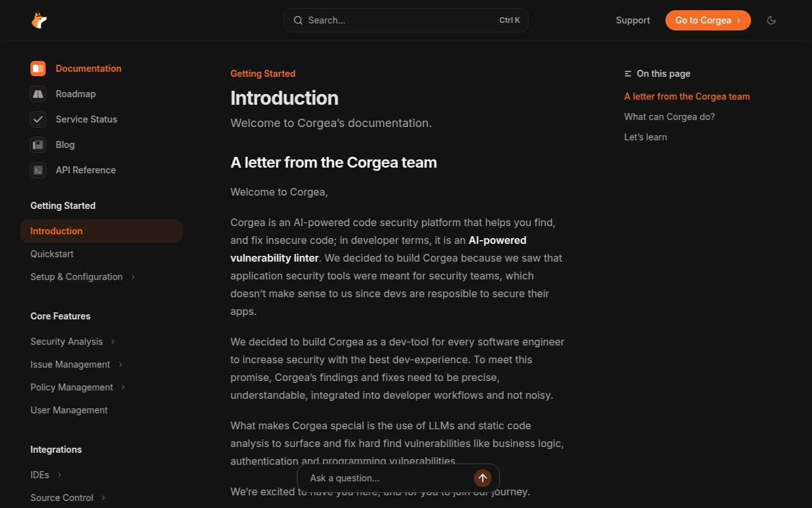This screenshot has height=508, width=812.
Task: Click the search magnifier icon
Action: [298, 20]
